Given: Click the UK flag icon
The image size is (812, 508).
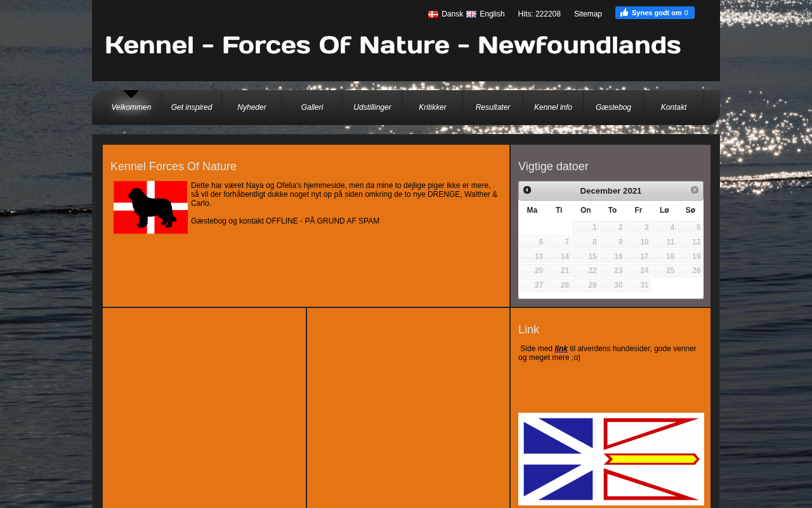Looking at the screenshot, I should point(471,14).
